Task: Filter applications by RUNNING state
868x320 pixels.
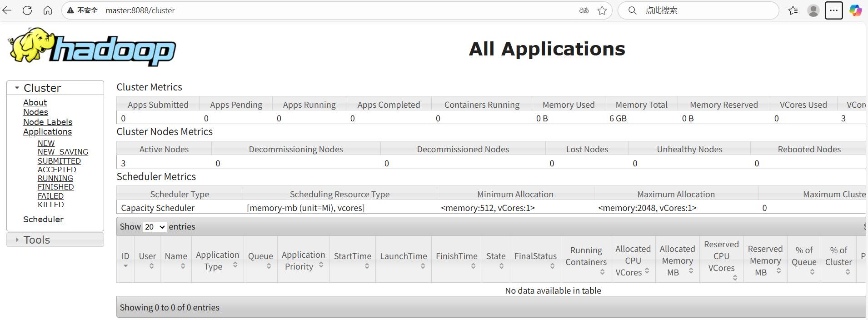Action: [x=55, y=178]
